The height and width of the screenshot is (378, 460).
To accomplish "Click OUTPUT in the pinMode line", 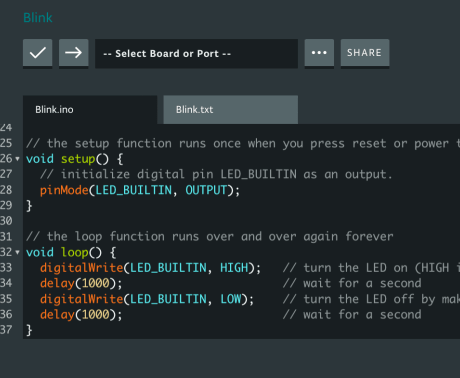I will click(206, 190).
